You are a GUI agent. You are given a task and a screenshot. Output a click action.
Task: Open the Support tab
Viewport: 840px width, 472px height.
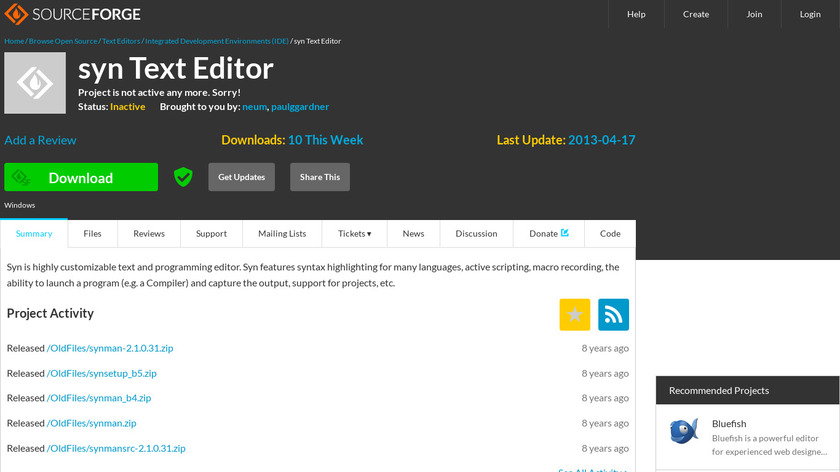click(211, 234)
